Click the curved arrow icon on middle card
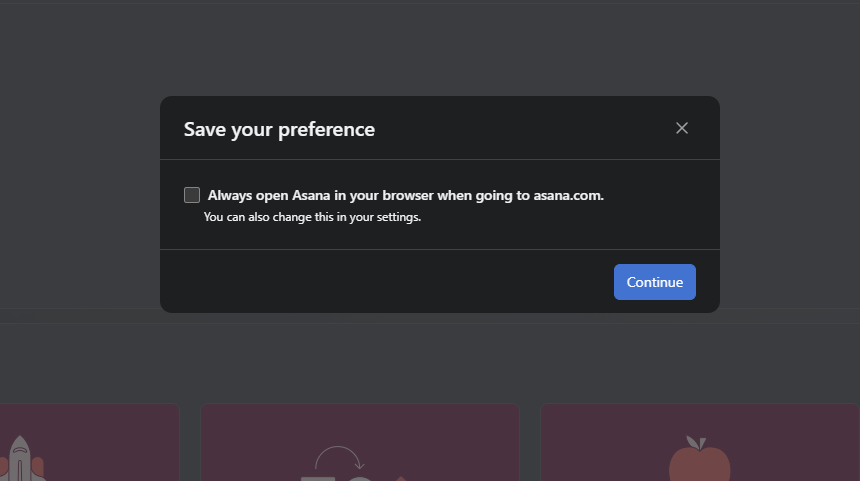 coord(340,460)
